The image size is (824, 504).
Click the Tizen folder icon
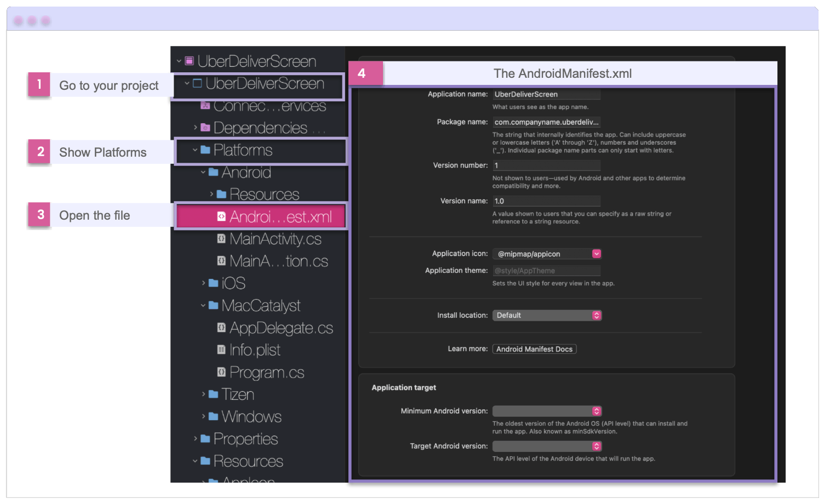coord(214,394)
